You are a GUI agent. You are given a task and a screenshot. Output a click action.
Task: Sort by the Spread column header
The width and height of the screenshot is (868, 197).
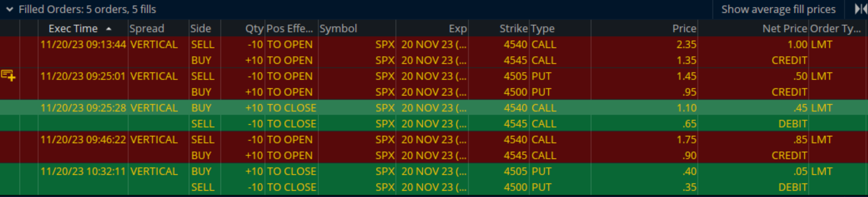pyautogui.click(x=147, y=29)
